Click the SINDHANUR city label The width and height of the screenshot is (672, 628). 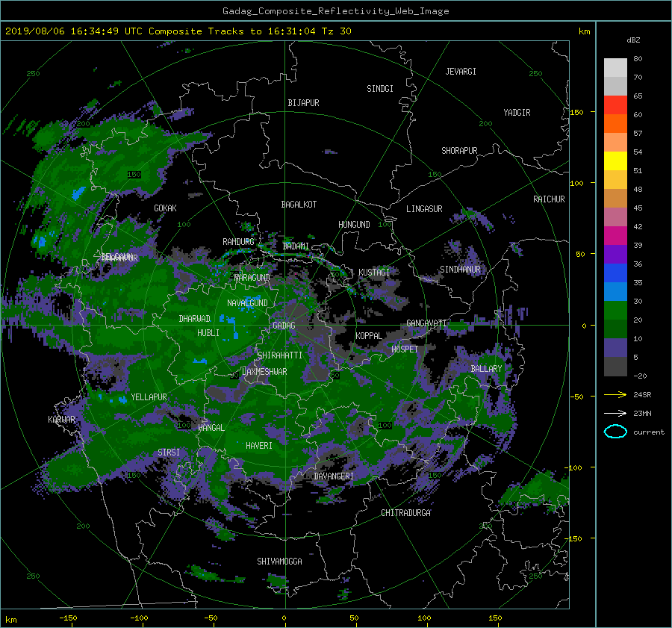460,270
